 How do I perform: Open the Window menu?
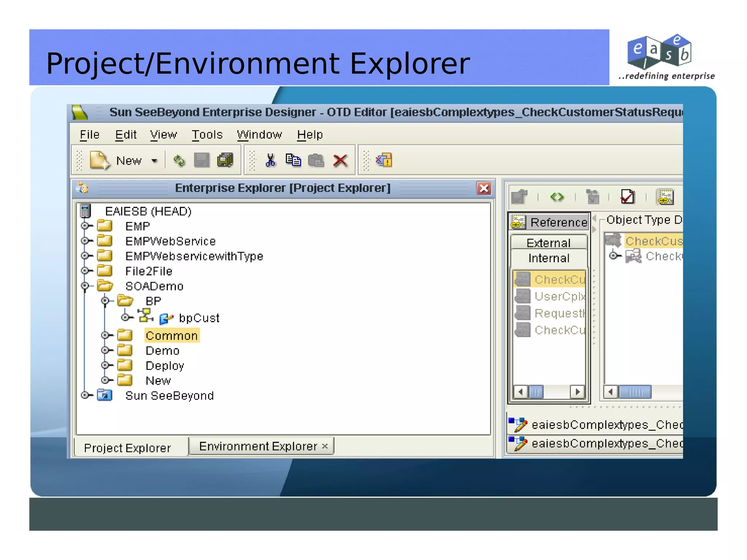pyautogui.click(x=259, y=135)
